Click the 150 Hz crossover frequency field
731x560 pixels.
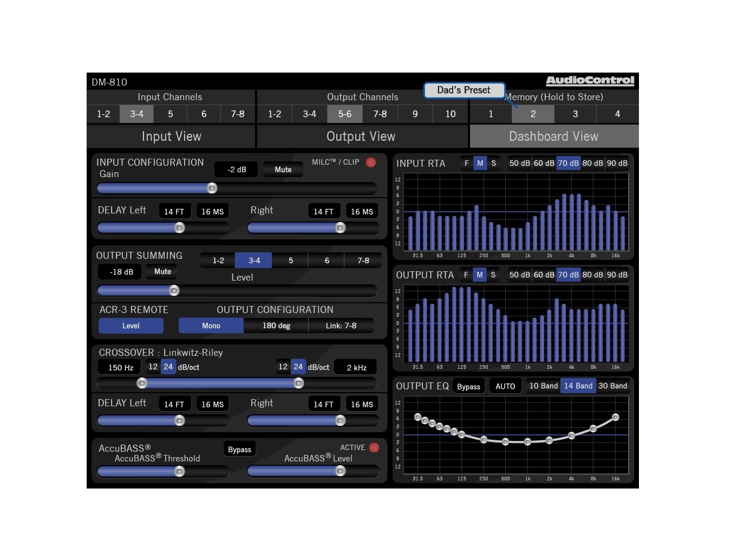click(120, 367)
